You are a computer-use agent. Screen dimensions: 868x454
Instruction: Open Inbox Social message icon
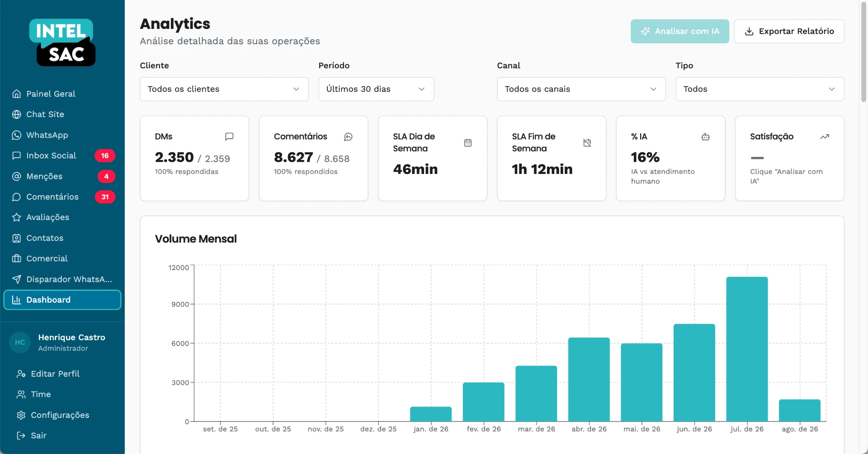17,155
